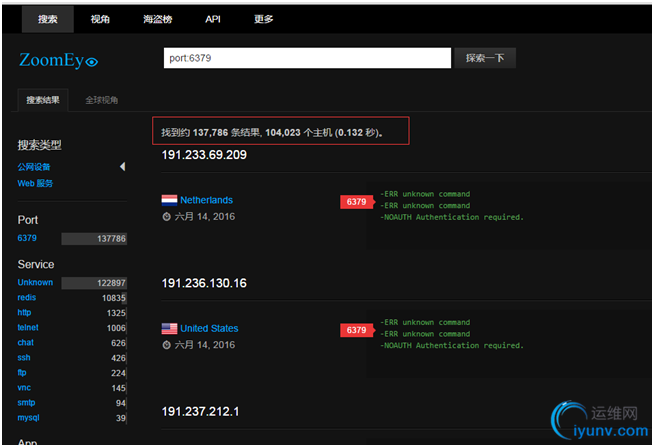This screenshot has width=654, height=447.
Task: Open the 视角 top navigation item
Action: (x=100, y=19)
